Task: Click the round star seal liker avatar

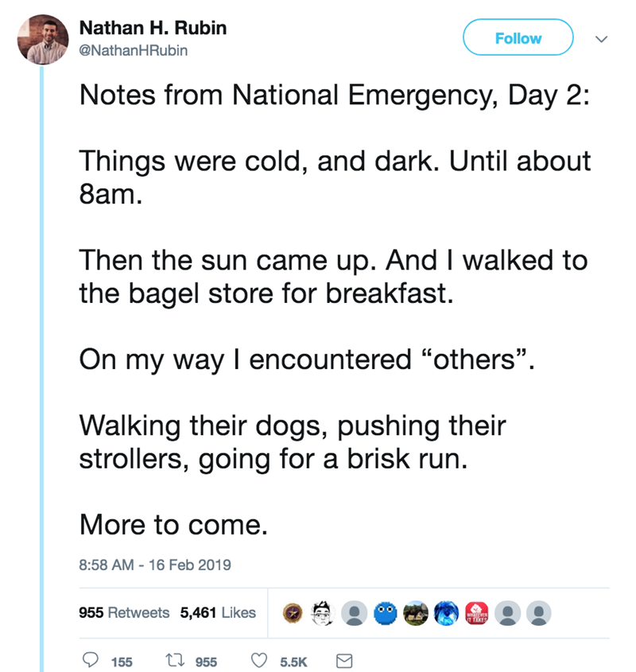Action: (292, 613)
